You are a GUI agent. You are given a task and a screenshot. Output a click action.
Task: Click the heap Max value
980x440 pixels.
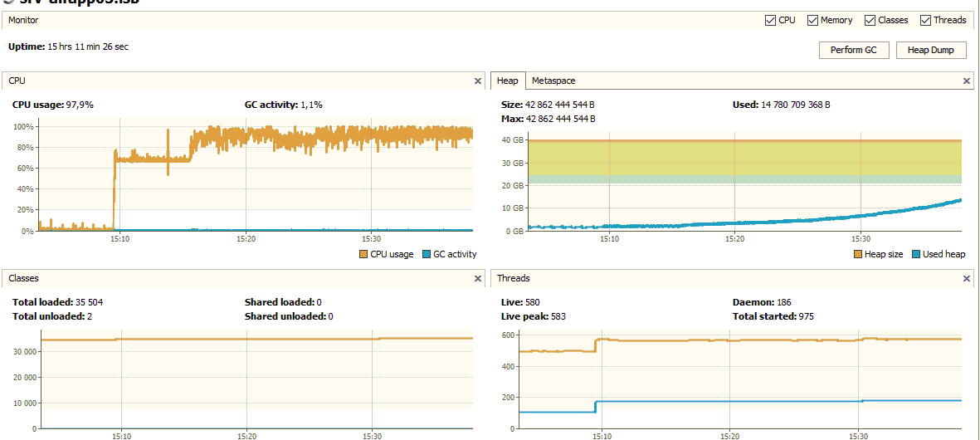coord(560,119)
